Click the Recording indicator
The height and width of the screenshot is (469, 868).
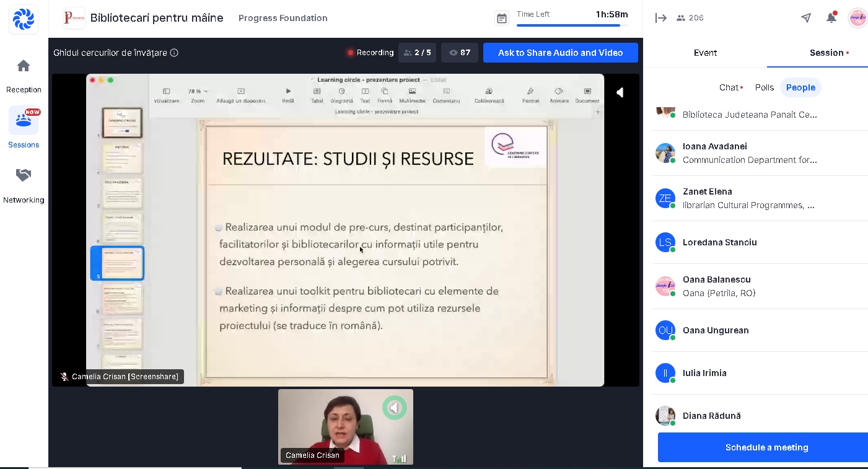tap(370, 53)
